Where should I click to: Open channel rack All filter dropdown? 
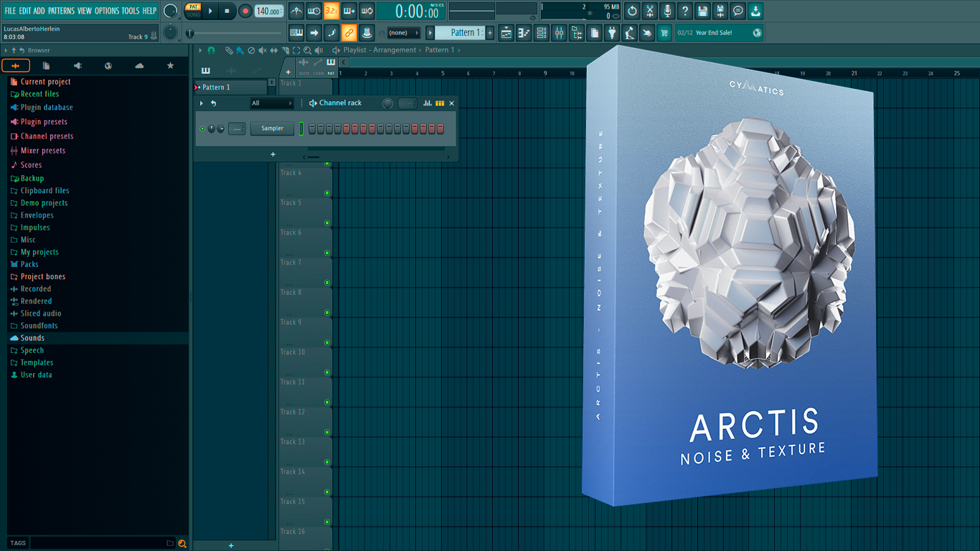pyautogui.click(x=271, y=103)
